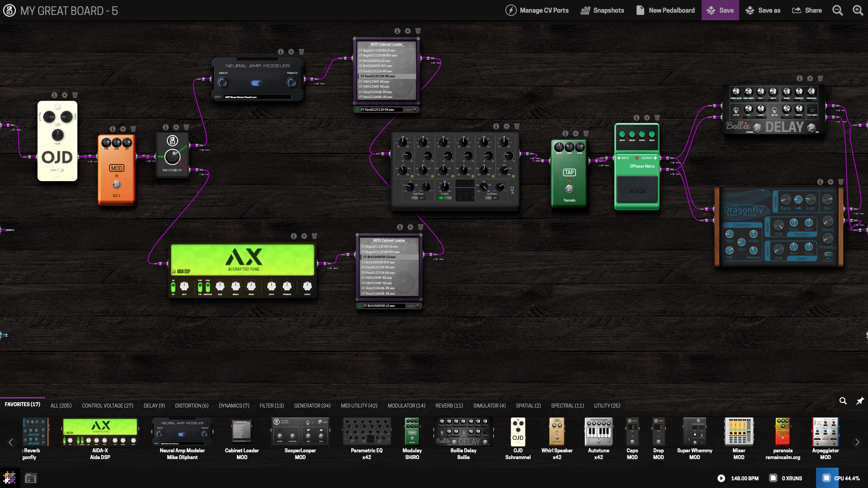Open settings gear of Dragonfly Reverb
This screenshot has width=868, height=488.
(x=830, y=182)
